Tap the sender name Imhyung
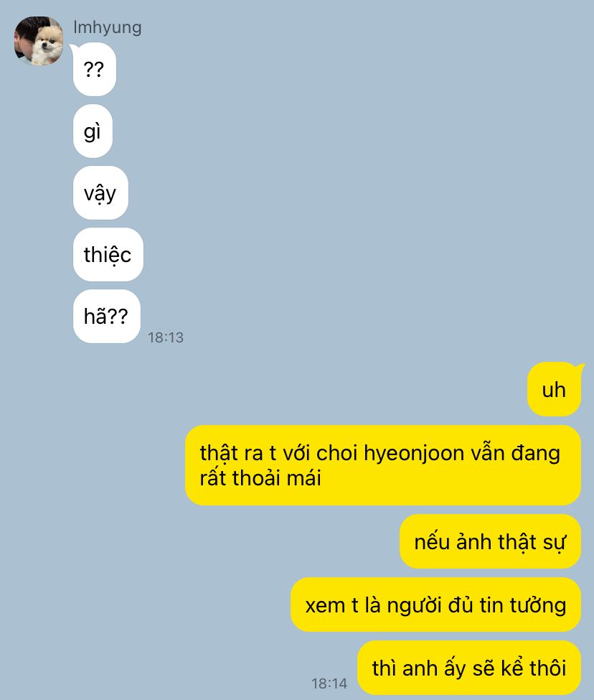The width and height of the screenshot is (594, 700). pyautogui.click(x=108, y=27)
